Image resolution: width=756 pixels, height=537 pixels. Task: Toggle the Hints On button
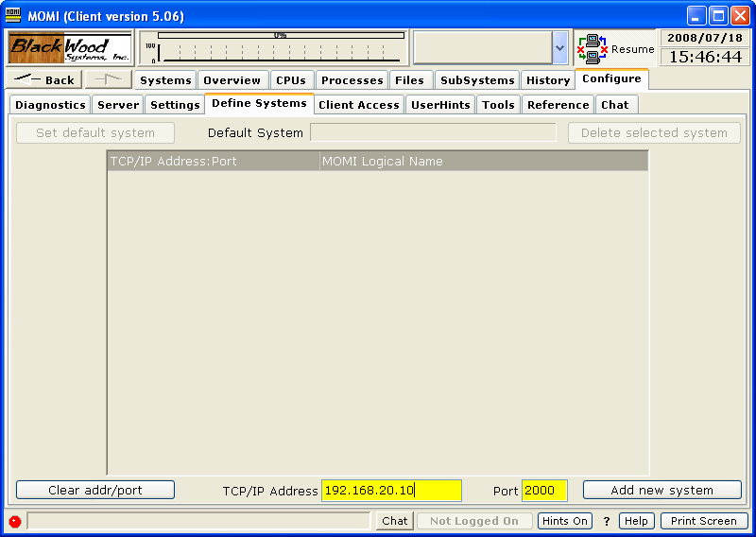(565, 521)
